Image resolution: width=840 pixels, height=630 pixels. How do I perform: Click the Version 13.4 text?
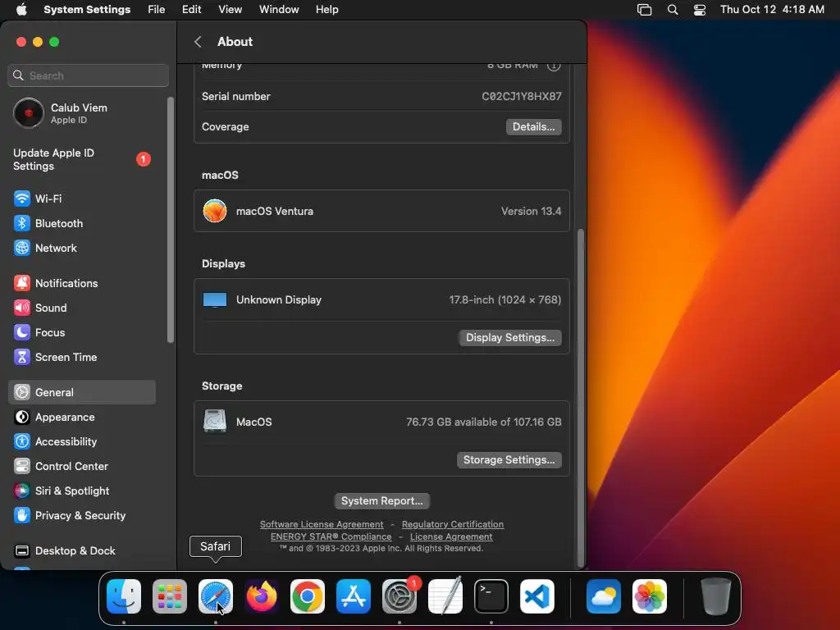pyautogui.click(x=531, y=211)
